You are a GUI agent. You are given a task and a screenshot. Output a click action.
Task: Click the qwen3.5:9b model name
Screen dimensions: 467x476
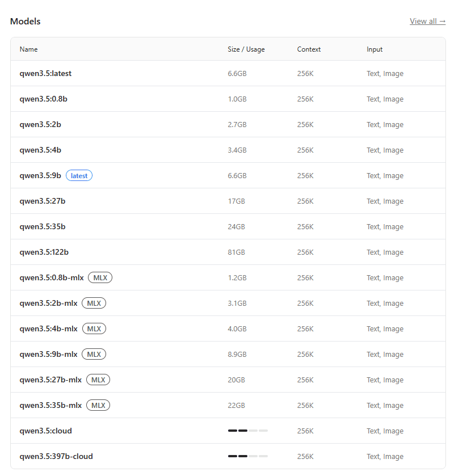pos(40,175)
